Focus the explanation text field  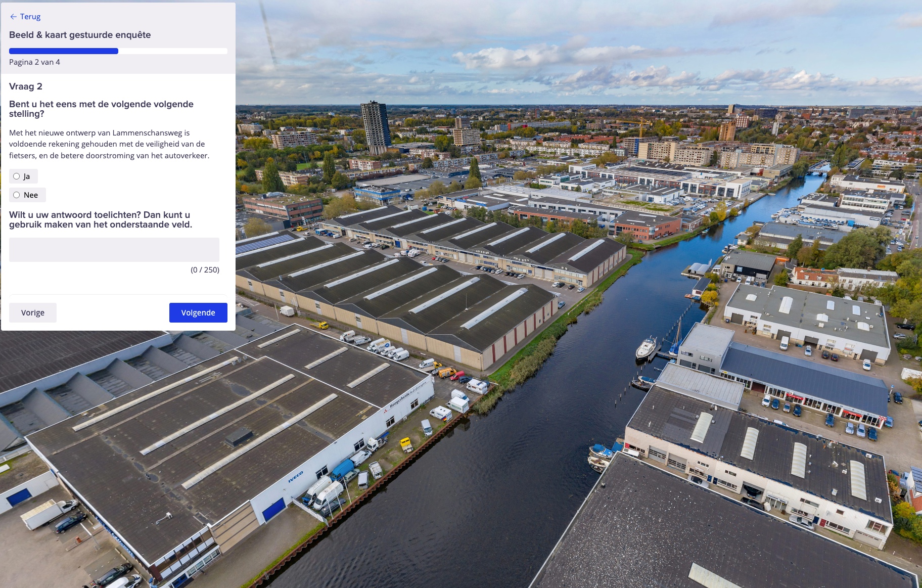[114, 250]
